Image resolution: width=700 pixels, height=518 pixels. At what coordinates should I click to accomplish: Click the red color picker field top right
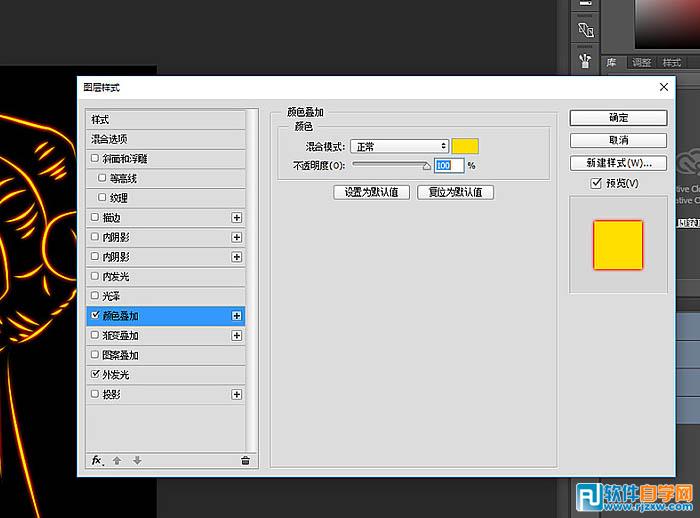pyautogui.click(x=667, y=24)
